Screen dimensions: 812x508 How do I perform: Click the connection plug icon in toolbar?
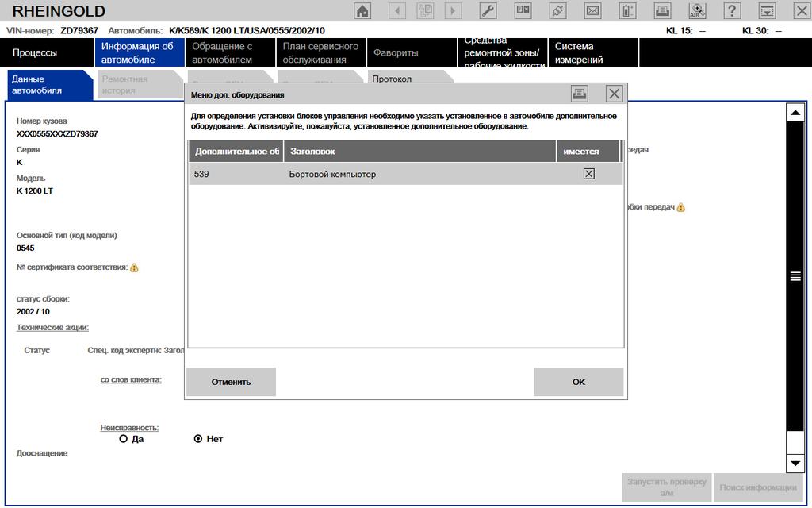(557, 11)
